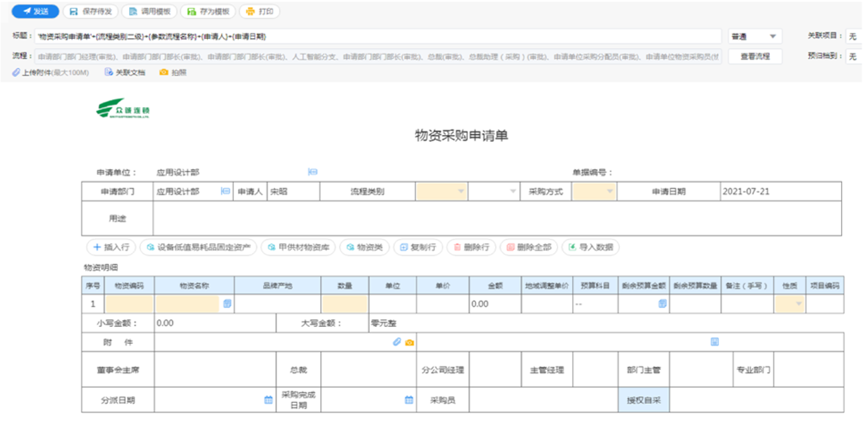This screenshot has width=868, height=423.
Task: Click the 标题 title input field
Action: (378, 36)
